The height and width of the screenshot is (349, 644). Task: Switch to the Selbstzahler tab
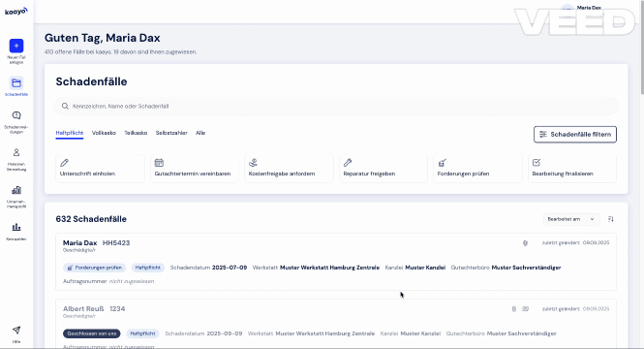point(171,133)
